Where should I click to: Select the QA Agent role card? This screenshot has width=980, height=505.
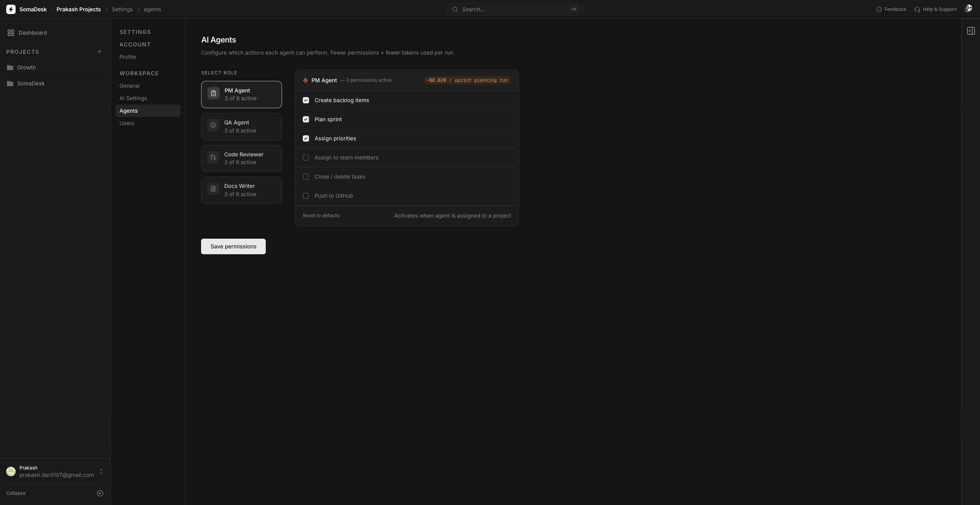(242, 127)
